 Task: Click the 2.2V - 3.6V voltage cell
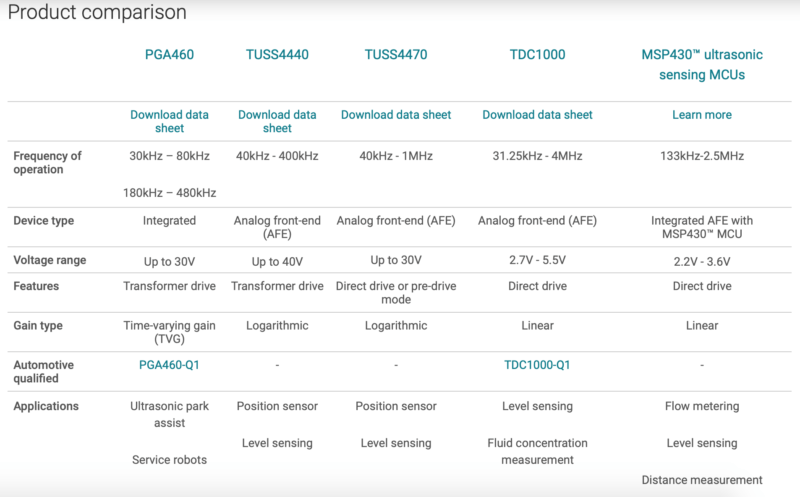point(702,262)
